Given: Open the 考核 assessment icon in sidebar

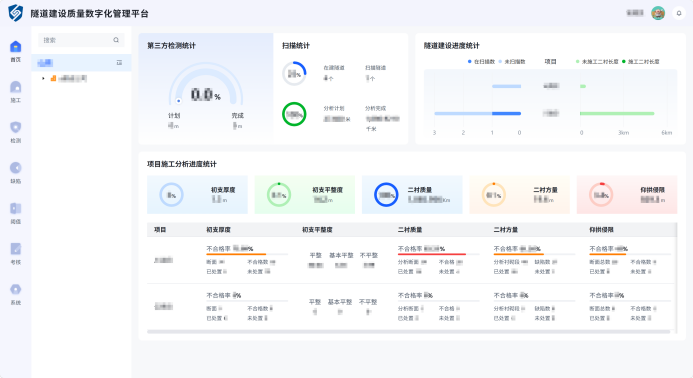Looking at the screenshot, I should (x=15, y=249).
